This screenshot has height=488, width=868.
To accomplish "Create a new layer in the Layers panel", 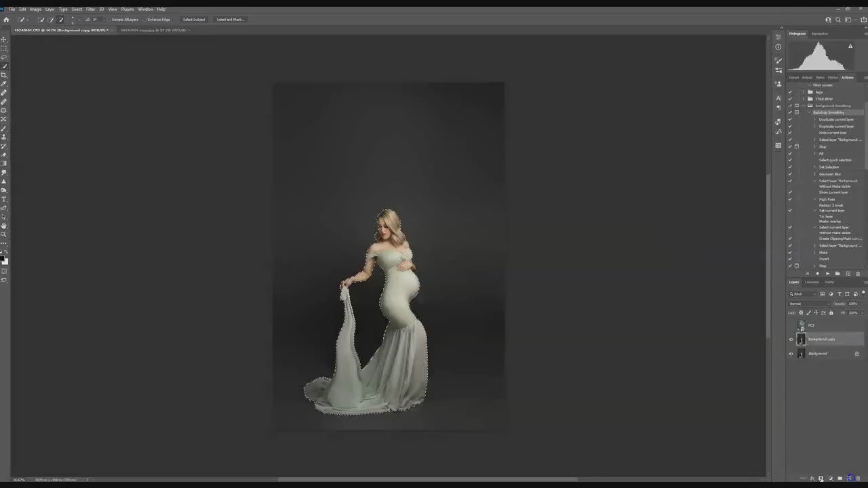I will (x=850, y=479).
